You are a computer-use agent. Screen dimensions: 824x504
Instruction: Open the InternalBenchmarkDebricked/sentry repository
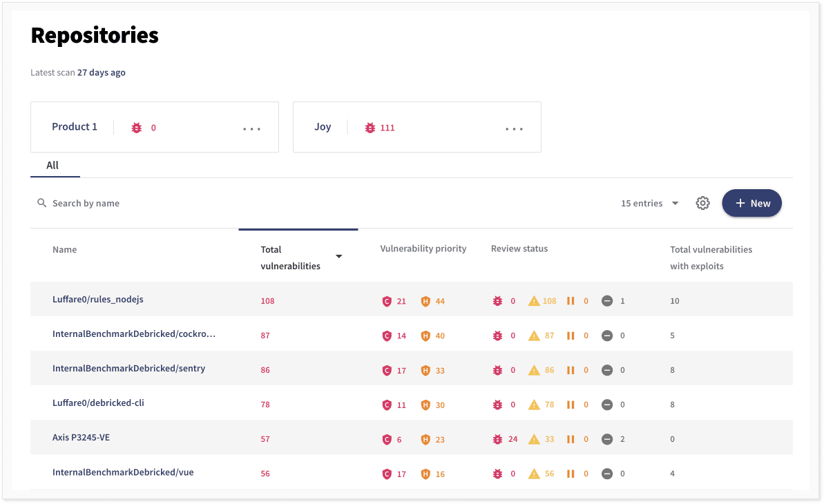tap(128, 369)
